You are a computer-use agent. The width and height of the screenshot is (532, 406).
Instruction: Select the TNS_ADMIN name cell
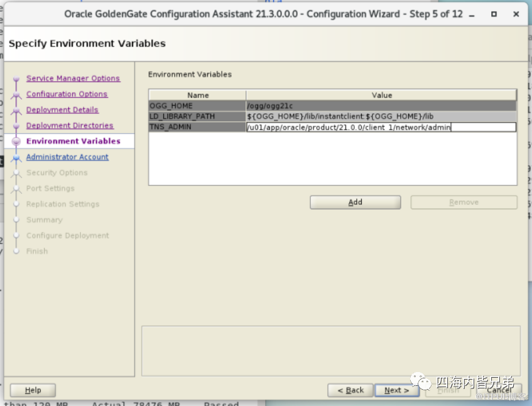[x=197, y=127]
